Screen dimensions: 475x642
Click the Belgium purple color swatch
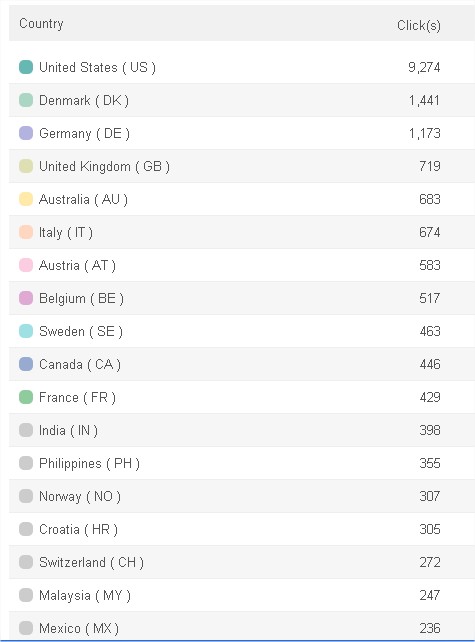[26, 298]
